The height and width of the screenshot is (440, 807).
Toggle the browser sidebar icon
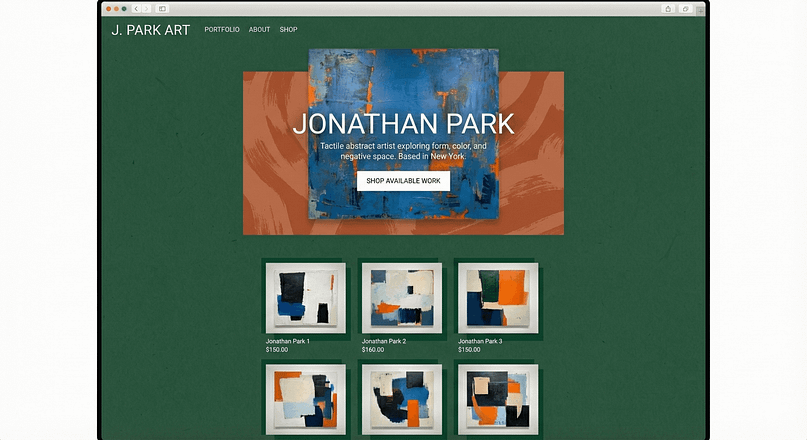(162, 9)
